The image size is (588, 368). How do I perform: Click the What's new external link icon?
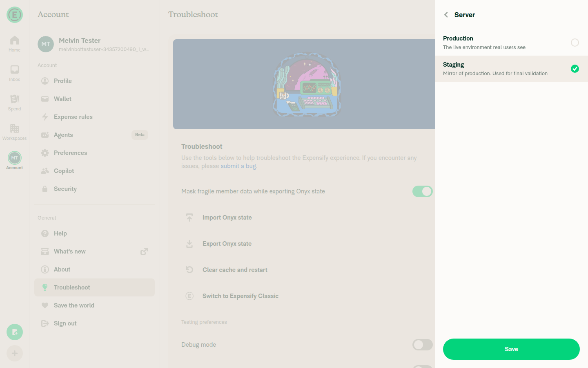click(x=144, y=251)
